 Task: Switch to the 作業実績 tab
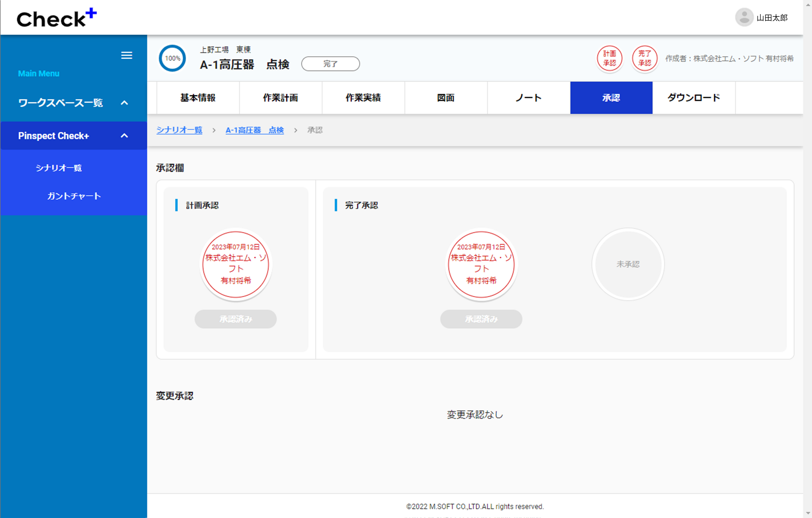click(x=363, y=98)
